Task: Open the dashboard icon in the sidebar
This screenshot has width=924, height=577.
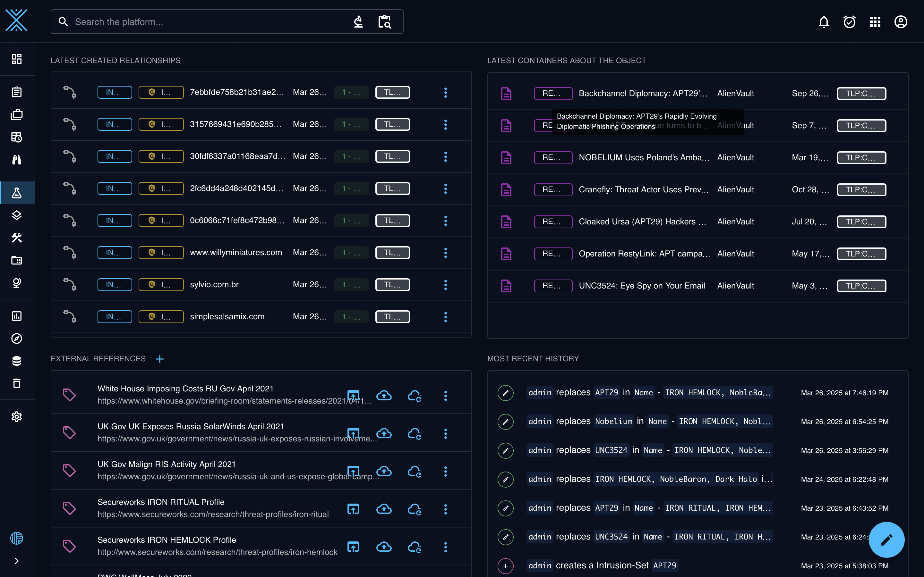Action: 16,59
